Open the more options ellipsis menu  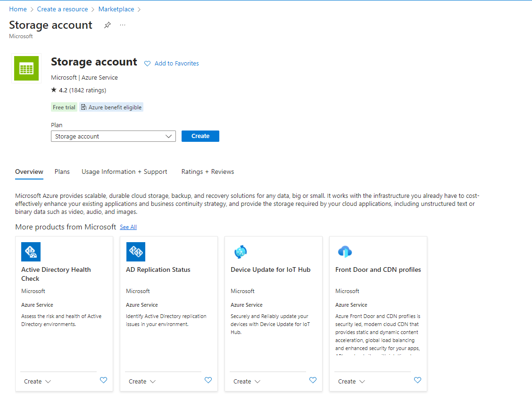click(x=123, y=25)
